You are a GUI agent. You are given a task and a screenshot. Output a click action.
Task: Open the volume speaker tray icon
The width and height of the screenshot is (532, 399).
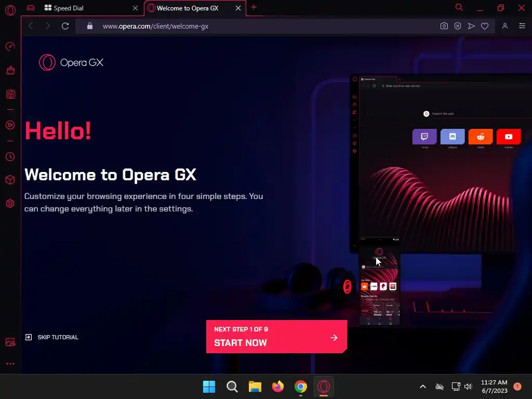coord(468,387)
